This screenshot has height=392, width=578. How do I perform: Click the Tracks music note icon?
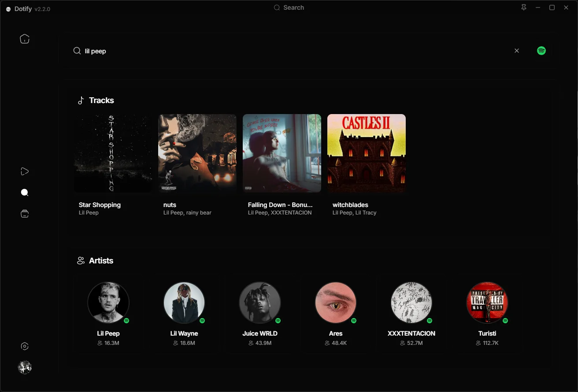pyautogui.click(x=81, y=100)
